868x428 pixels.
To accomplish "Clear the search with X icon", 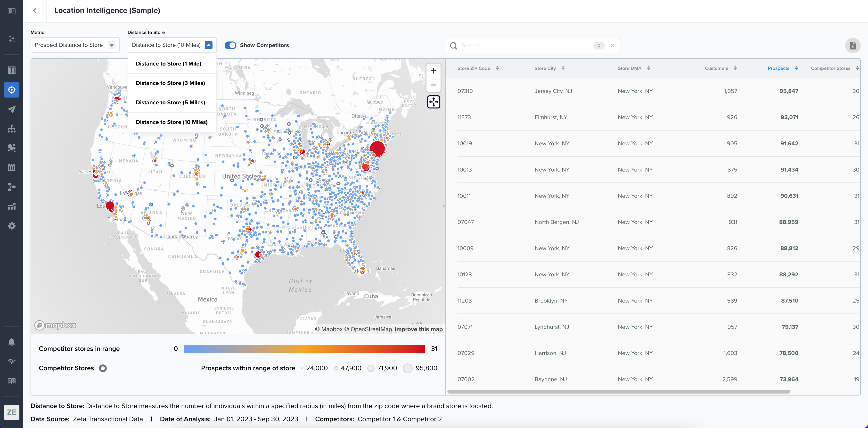I will click(613, 46).
